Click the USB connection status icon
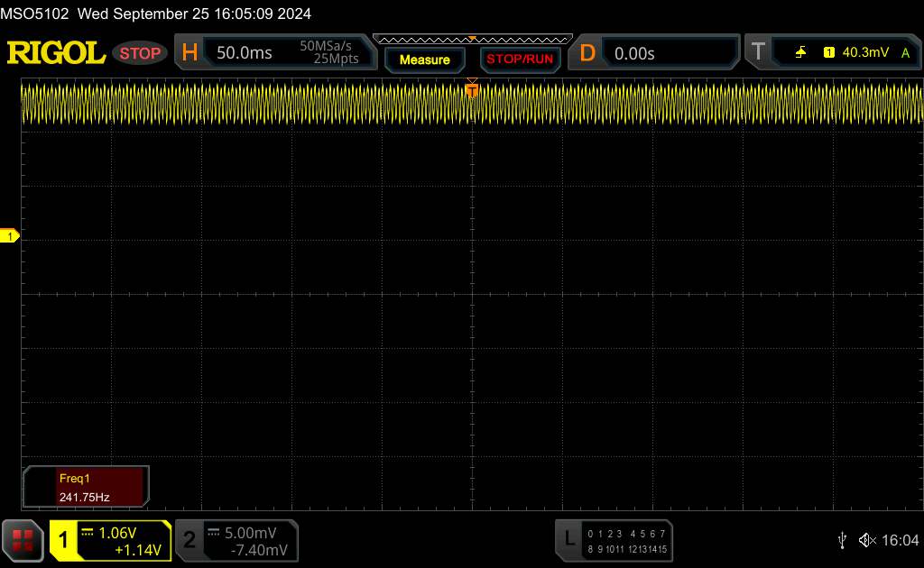924x568 pixels. (842, 539)
